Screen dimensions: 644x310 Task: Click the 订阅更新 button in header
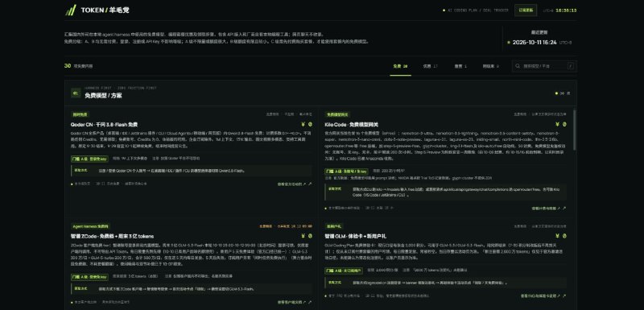[x=526, y=10]
